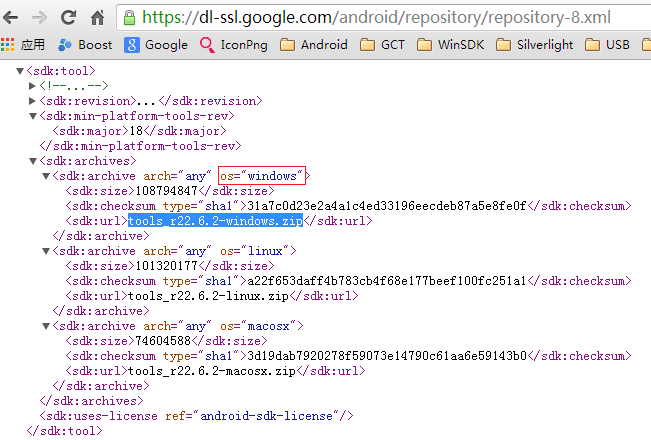Click the size value 101320177
The height and width of the screenshot is (440, 651).
166,266
